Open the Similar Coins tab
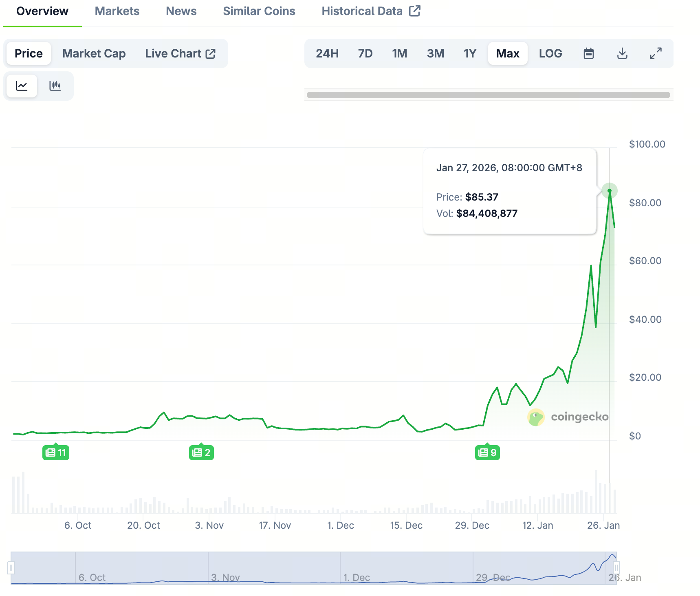The image size is (700, 596). click(x=259, y=11)
